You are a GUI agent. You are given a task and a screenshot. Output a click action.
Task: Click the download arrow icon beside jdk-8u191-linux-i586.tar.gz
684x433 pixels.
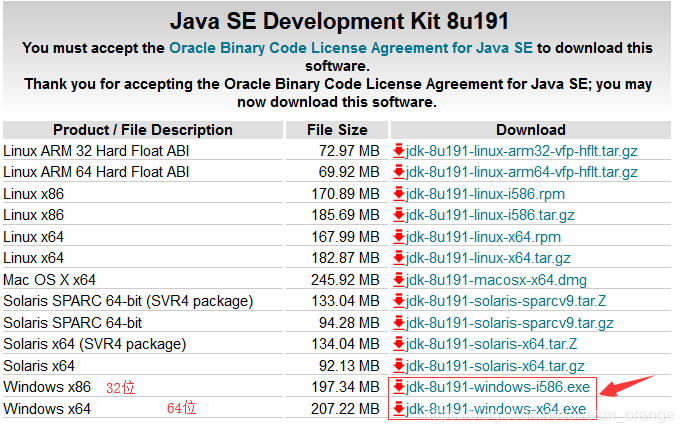tap(399, 215)
